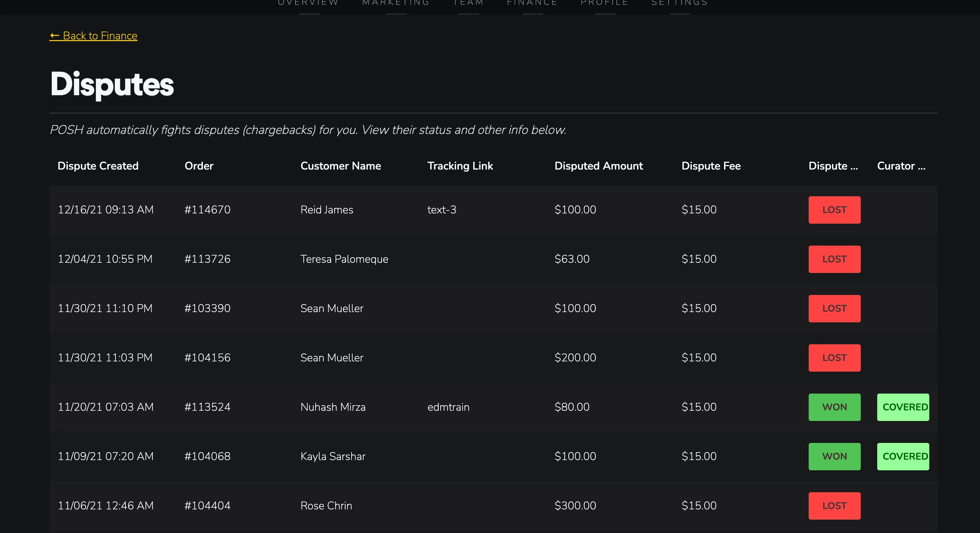Click COVERED badge for Kayla Sarshar

[x=903, y=457]
